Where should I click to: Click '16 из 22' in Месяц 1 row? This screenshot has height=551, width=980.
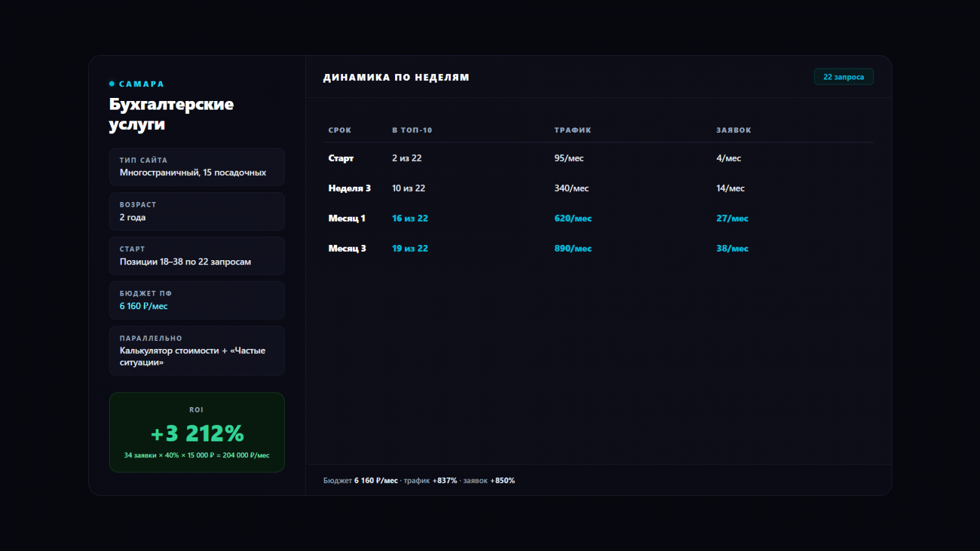click(x=410, y=219)
